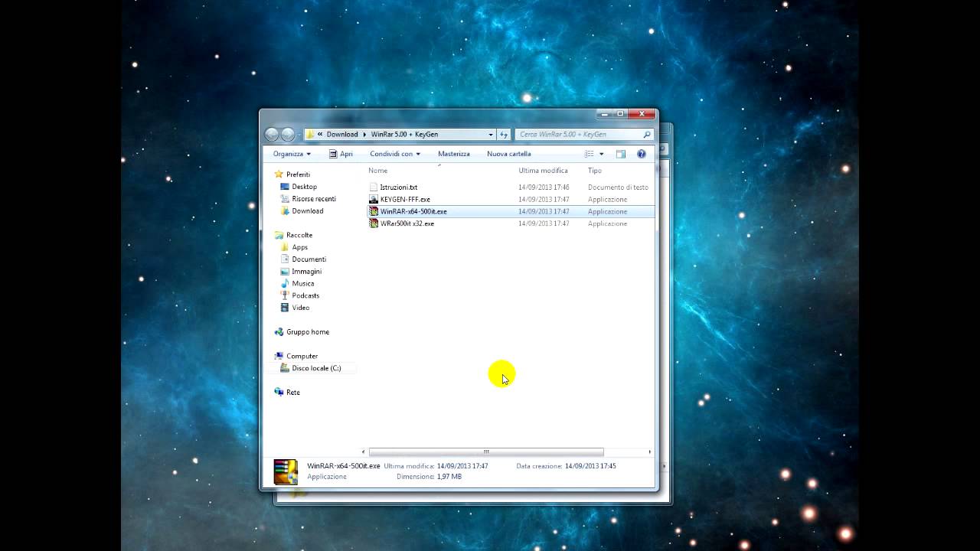
Task: Click the Musica library icon
Action: click(285, 283)
